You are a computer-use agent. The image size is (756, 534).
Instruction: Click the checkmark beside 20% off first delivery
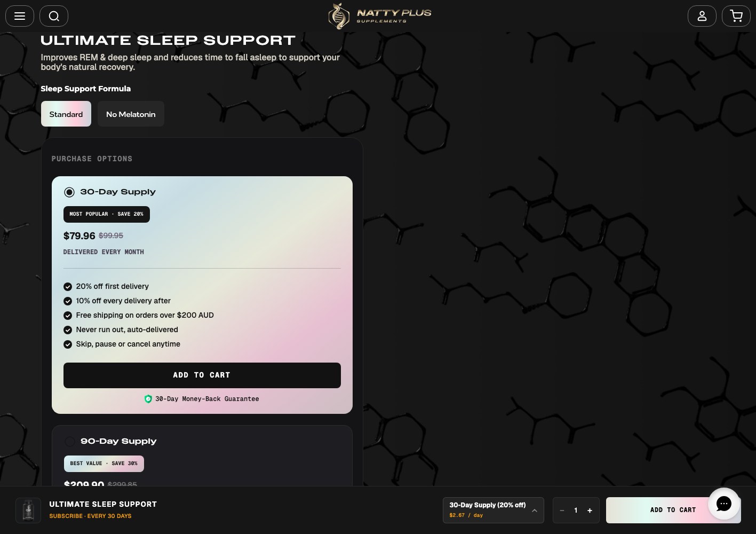click(68, 287)
